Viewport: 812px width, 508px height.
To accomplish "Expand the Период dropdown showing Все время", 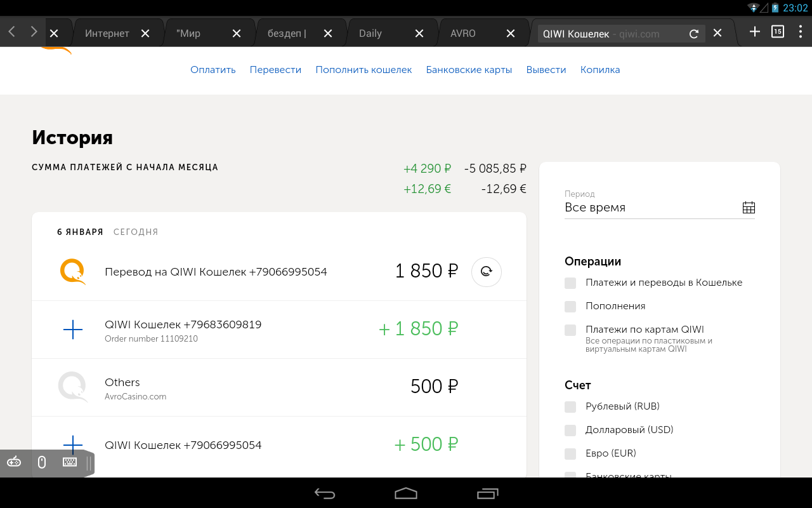I will pyautogui.click(x=650, y=208).
